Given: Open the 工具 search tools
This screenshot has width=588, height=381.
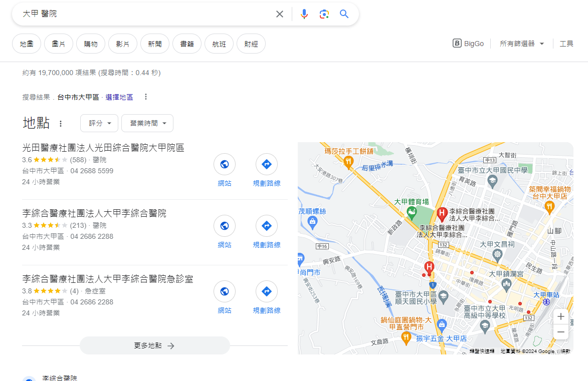Looking at the screenshot, I should click(566, 44).
